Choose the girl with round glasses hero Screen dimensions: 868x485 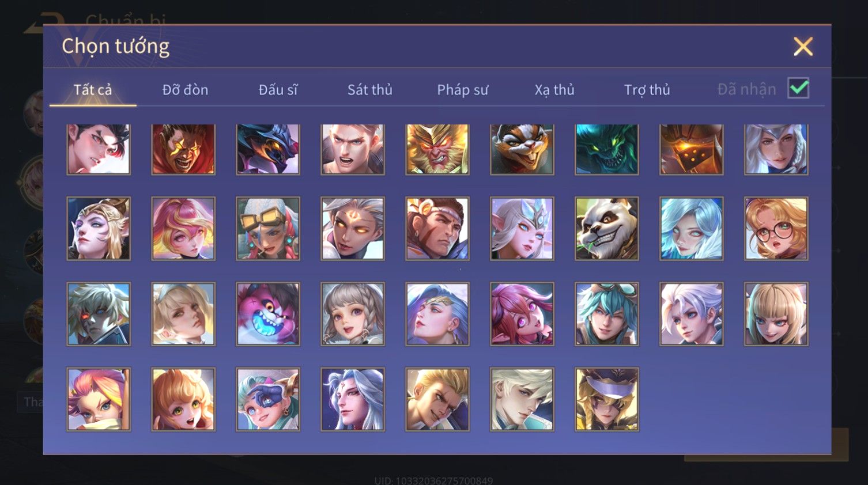[x=776, y=229]
